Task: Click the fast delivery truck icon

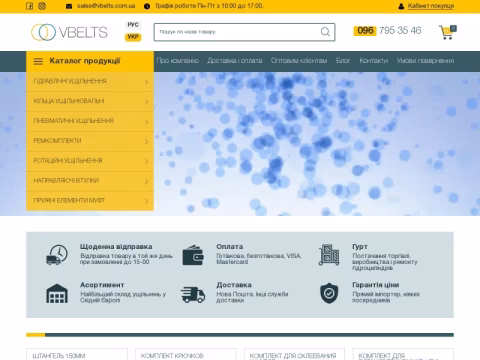Action: click(x=193, y=295)
